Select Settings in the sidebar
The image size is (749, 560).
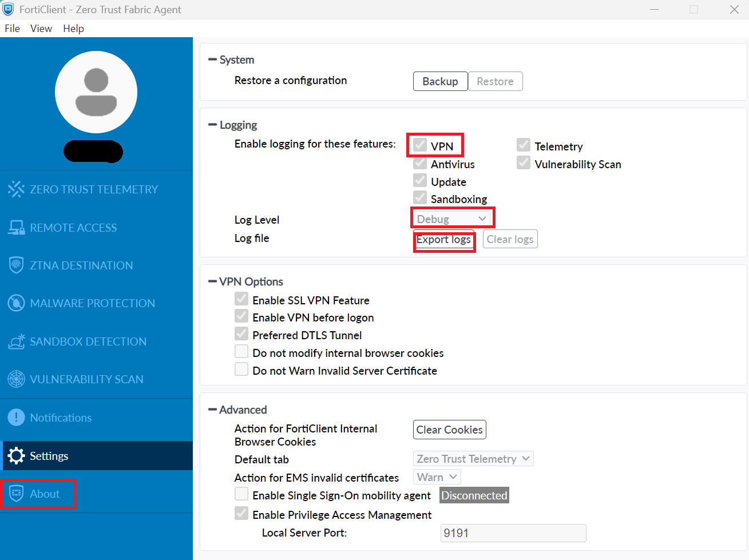(x=96, y=456)
